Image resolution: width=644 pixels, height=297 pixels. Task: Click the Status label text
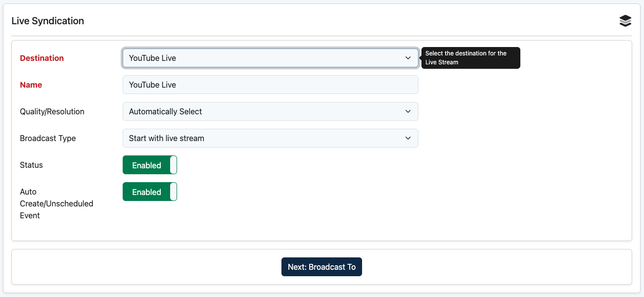click(31, 165)
